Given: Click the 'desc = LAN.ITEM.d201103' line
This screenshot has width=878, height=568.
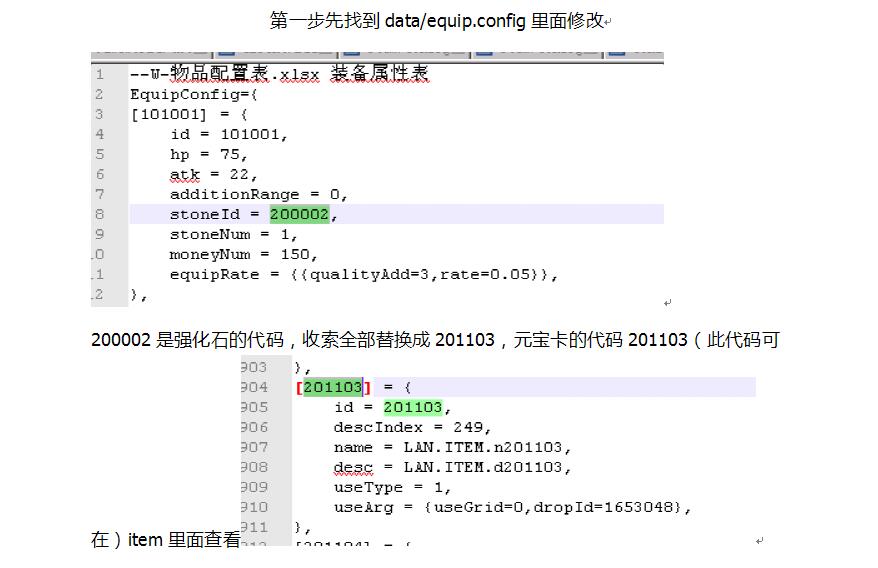Looking at the screenshot, I should [x=452, y=467].
